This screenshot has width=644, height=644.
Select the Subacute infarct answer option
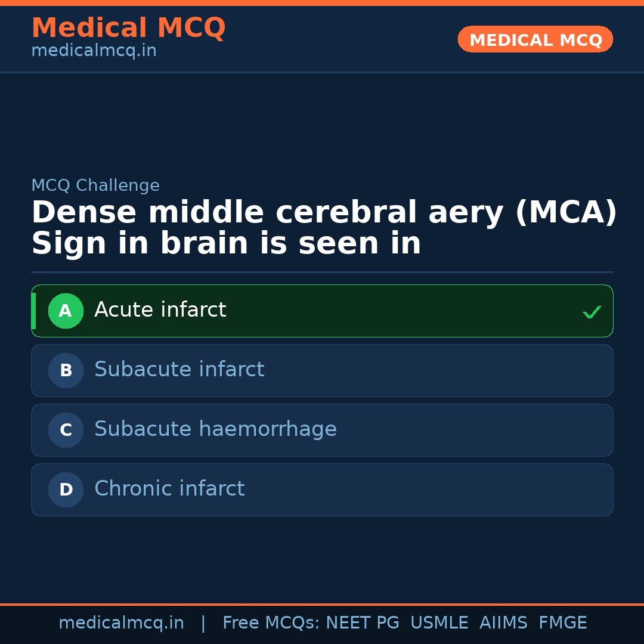(x=322, y=370)
